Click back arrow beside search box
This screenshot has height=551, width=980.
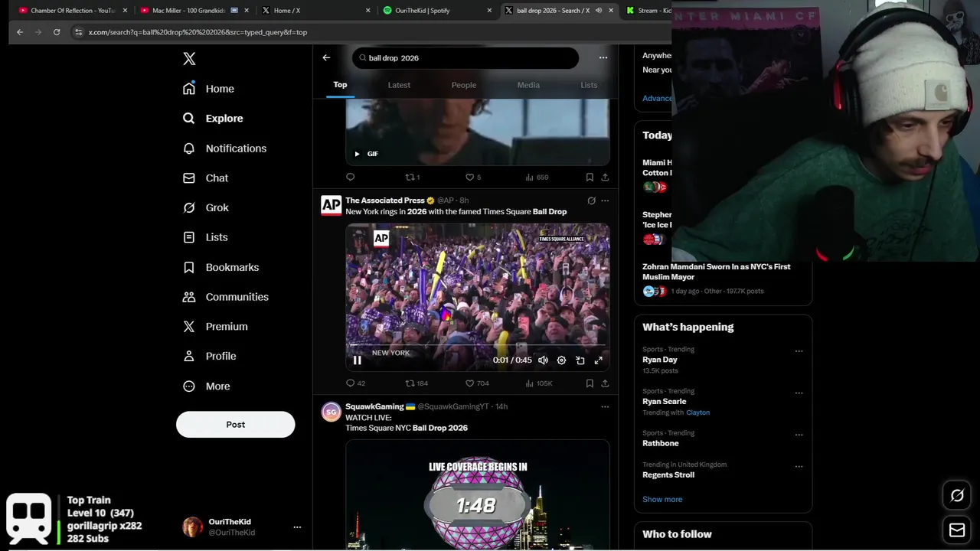[x=326, y=58]
